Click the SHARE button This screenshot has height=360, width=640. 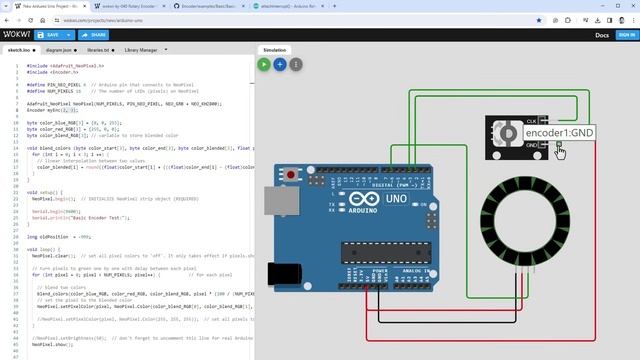pos(93,35)
